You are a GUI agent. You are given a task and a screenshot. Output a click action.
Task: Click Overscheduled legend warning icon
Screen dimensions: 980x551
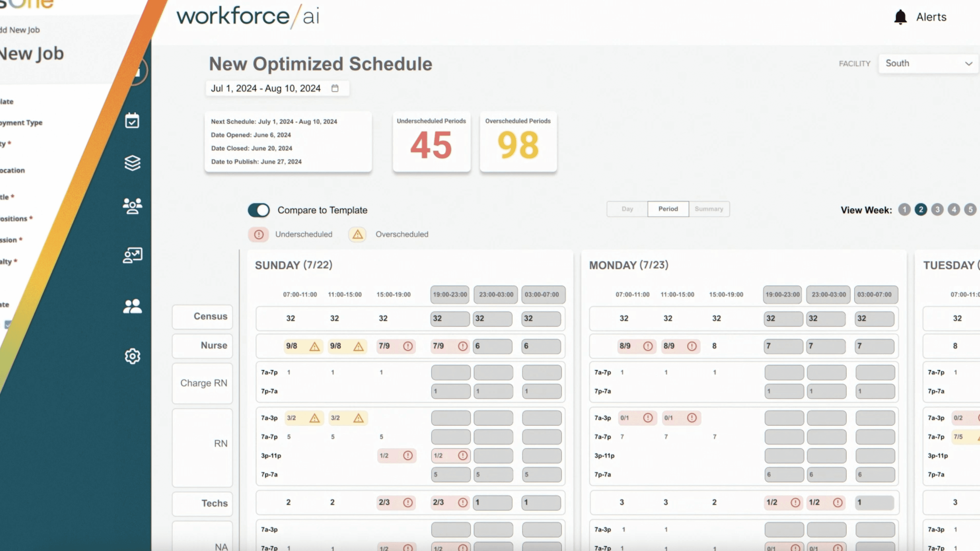pos(357,235)
